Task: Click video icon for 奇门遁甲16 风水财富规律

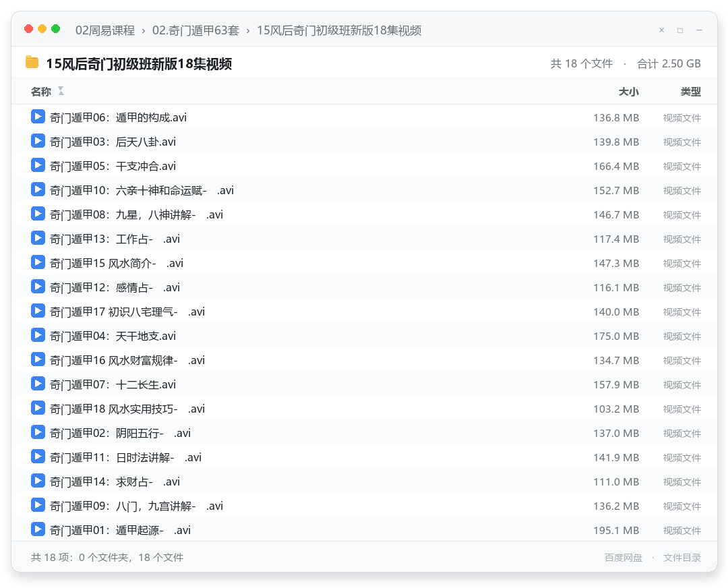Action: tap(38, 359)
